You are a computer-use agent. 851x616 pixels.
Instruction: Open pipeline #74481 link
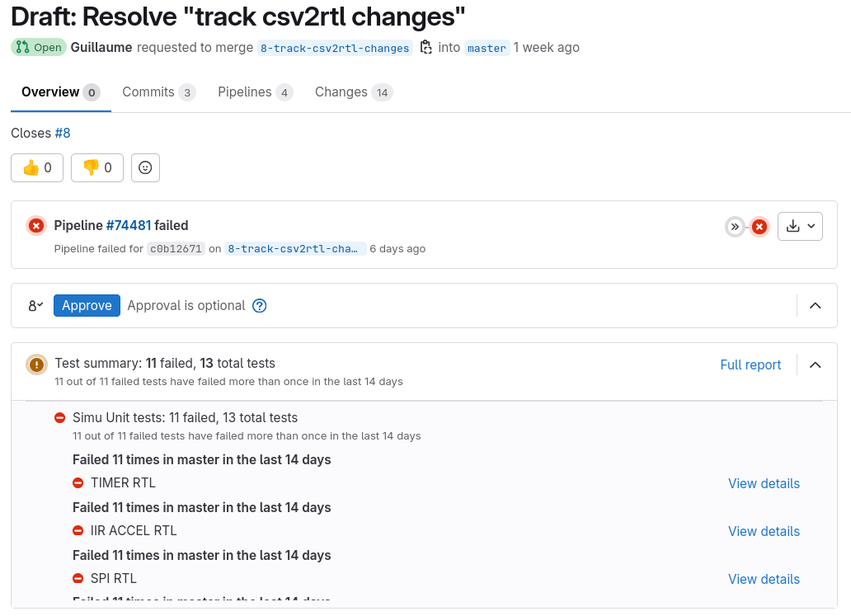click(129, 225)
